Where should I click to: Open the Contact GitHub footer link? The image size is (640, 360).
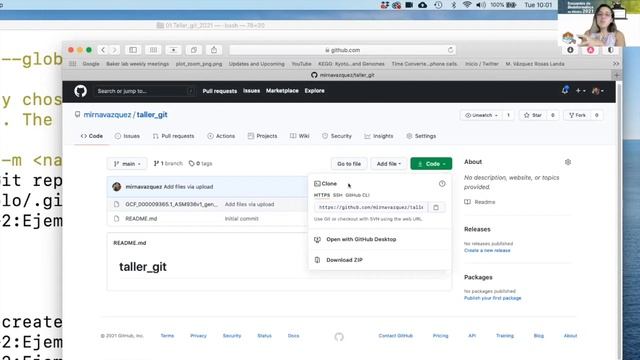click(x=396, y=336)
